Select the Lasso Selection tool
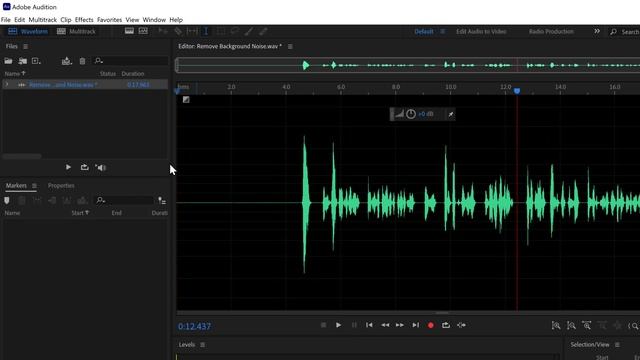Screen dimensions: 640x360 point(235,31)
